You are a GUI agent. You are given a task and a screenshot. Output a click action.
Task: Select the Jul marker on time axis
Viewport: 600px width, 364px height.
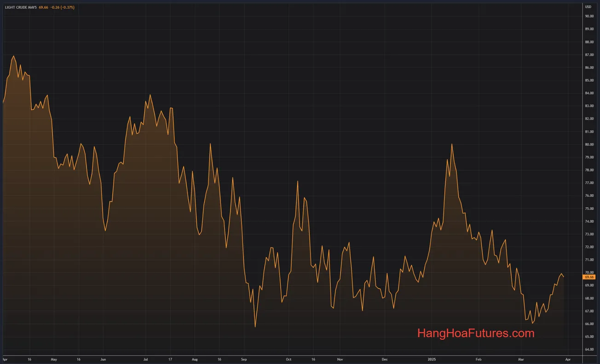pyautogui.click(x=145, y=359)
